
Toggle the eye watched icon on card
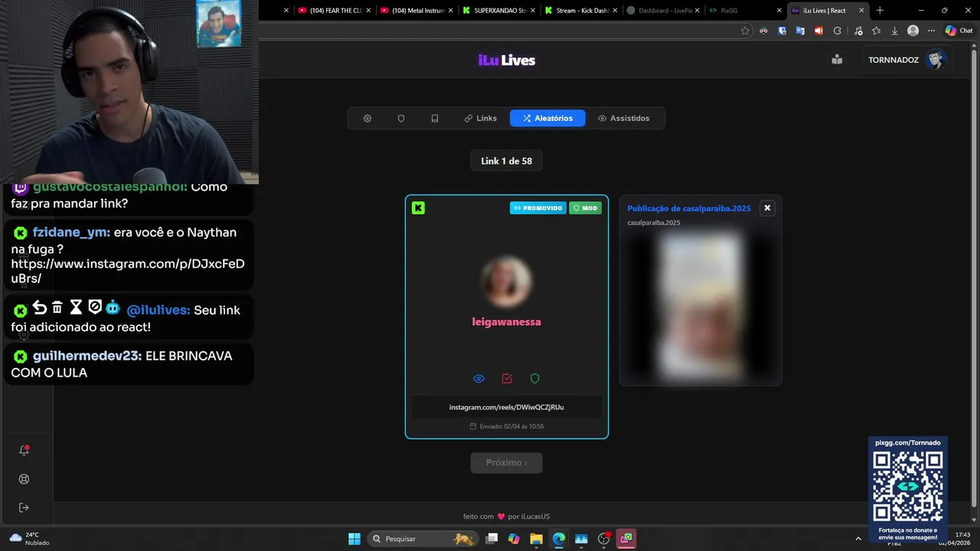(x=479, y=379)
